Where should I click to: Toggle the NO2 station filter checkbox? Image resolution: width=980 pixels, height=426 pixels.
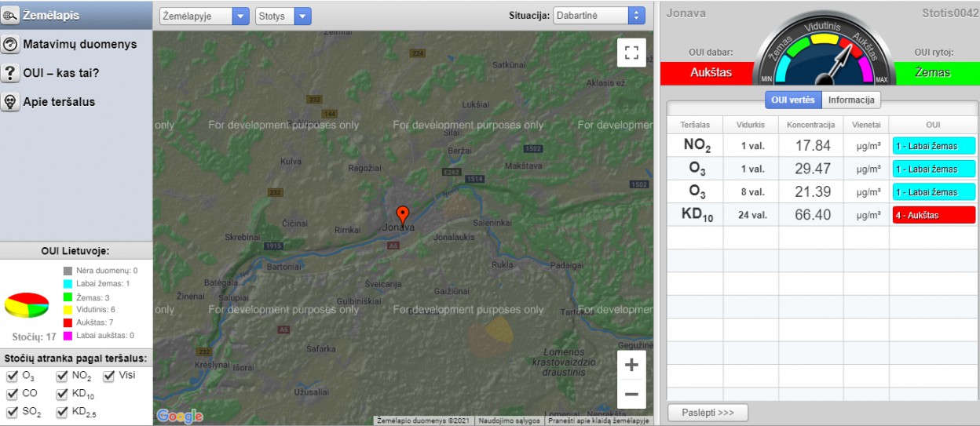tap(62, 376)
